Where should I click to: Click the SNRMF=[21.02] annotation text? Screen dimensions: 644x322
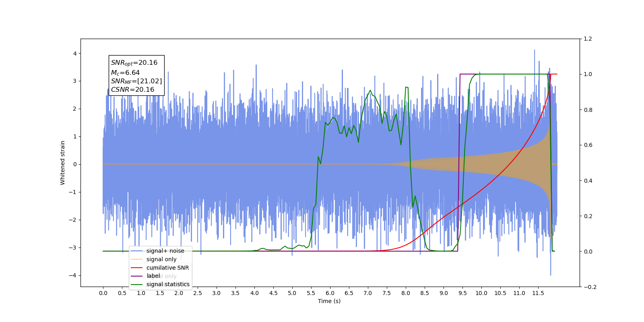coord(136,81)
